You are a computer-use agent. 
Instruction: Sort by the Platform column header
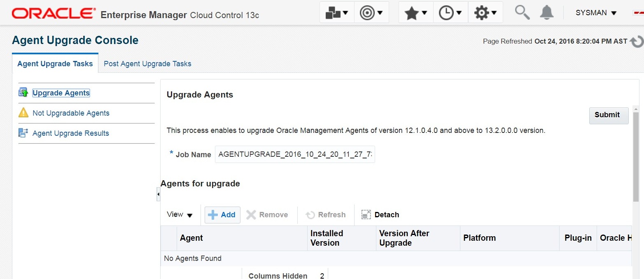pyautogui.click(x=509, y=238)
